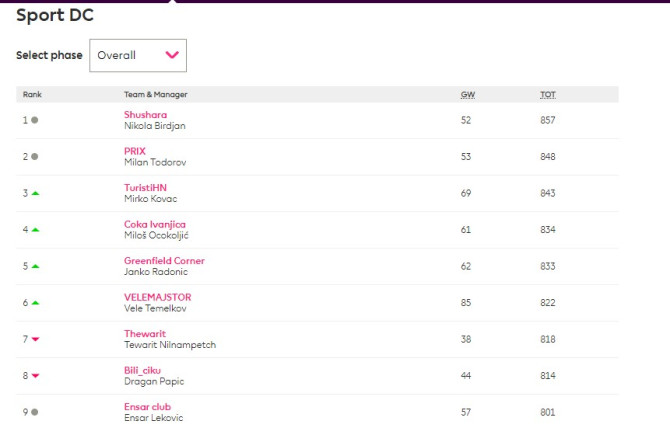Open the VELEMAJSTOR team link
670x428 pixels.
point(157,297)
